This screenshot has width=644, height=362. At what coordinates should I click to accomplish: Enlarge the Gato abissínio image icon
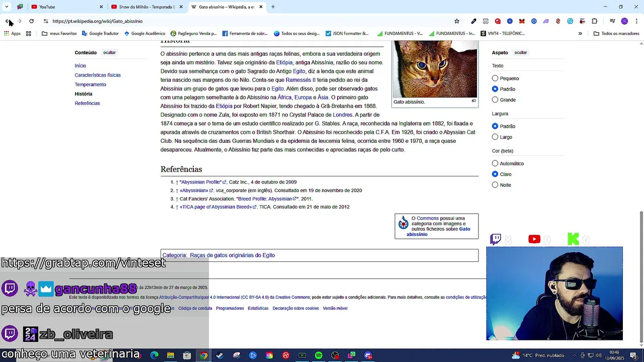coord(473,101)
